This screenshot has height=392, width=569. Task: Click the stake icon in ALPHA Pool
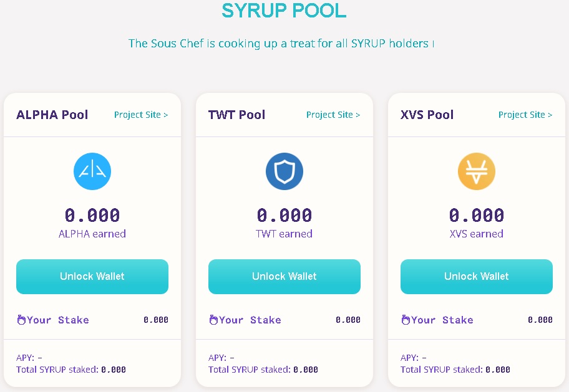(x=21, y=320)
